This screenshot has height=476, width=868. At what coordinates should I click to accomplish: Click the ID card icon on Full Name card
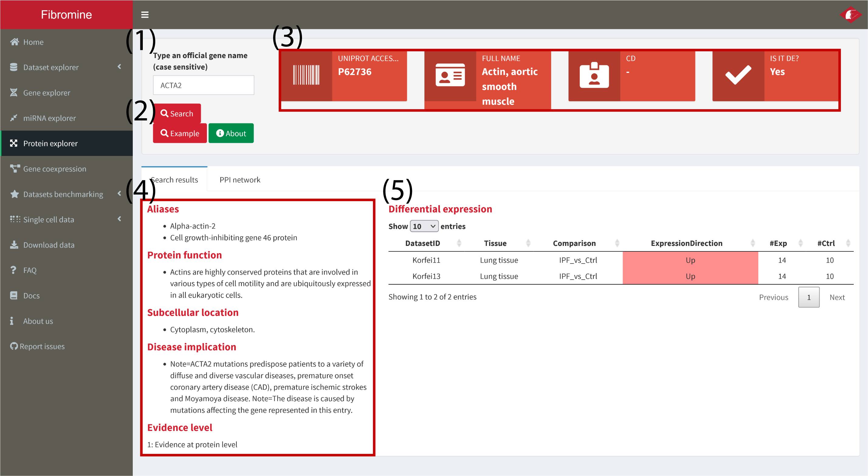(450, 75)
